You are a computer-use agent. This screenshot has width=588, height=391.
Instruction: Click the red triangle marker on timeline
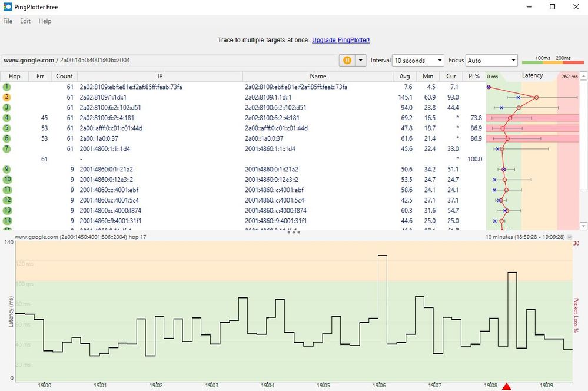506,386
